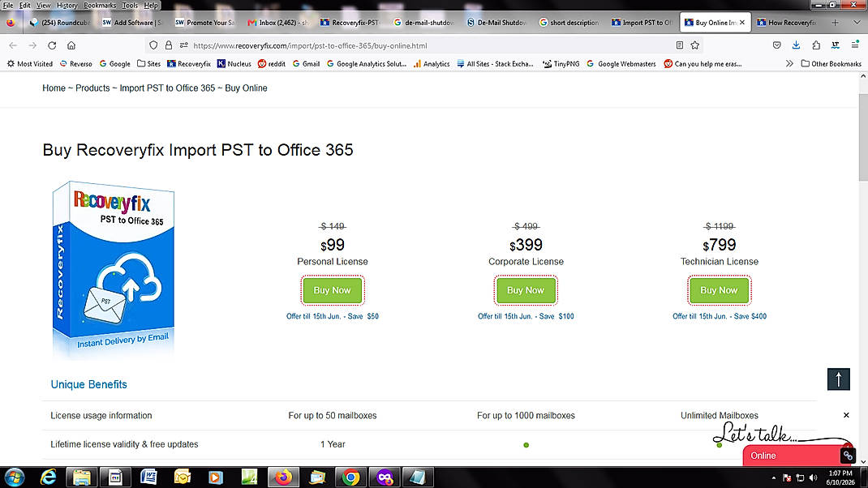
Task: Reload the current page
Action: [x=52, y=45]
